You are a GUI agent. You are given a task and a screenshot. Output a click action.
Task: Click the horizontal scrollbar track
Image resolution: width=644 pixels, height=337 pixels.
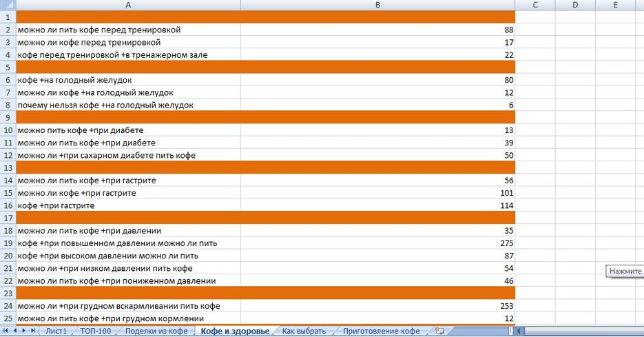point(583,331)
